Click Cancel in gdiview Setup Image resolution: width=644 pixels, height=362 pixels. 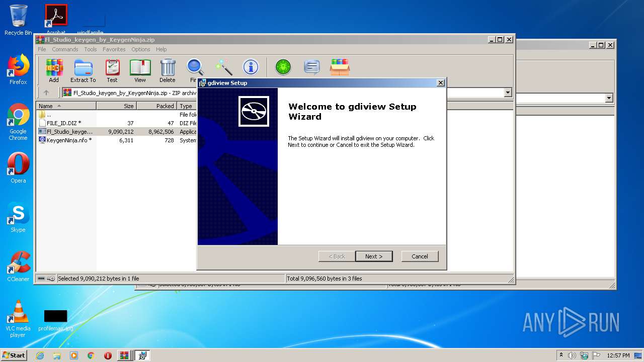pos(420,256)
